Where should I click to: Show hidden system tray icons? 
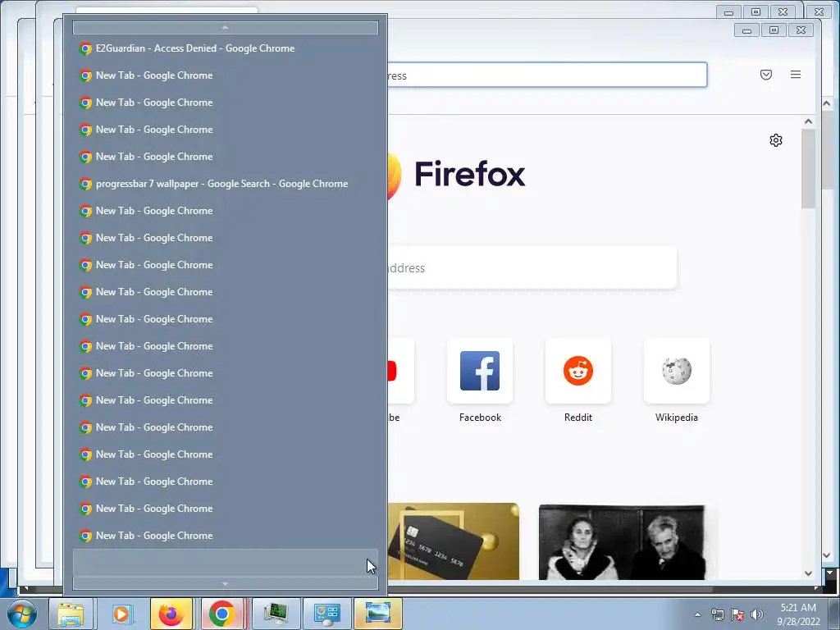tap(697, 614)
